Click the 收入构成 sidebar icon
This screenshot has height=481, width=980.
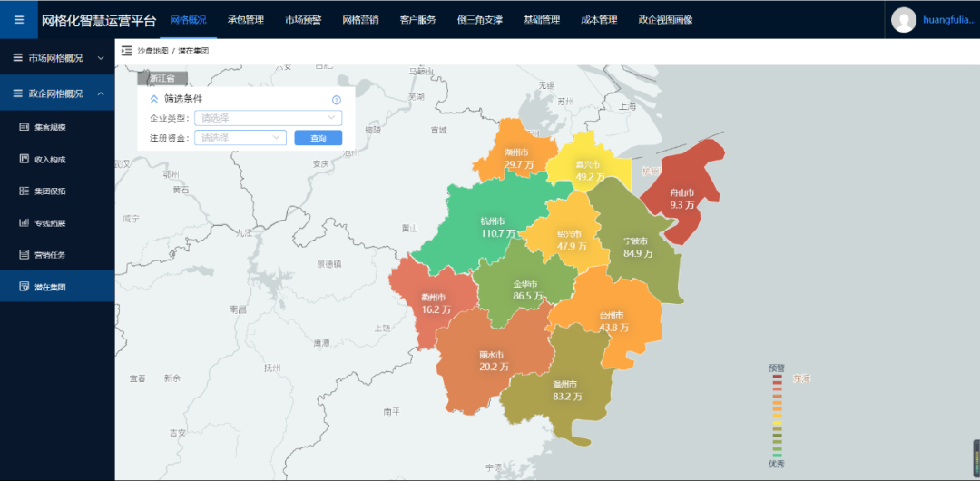click(x=24, y=159)
